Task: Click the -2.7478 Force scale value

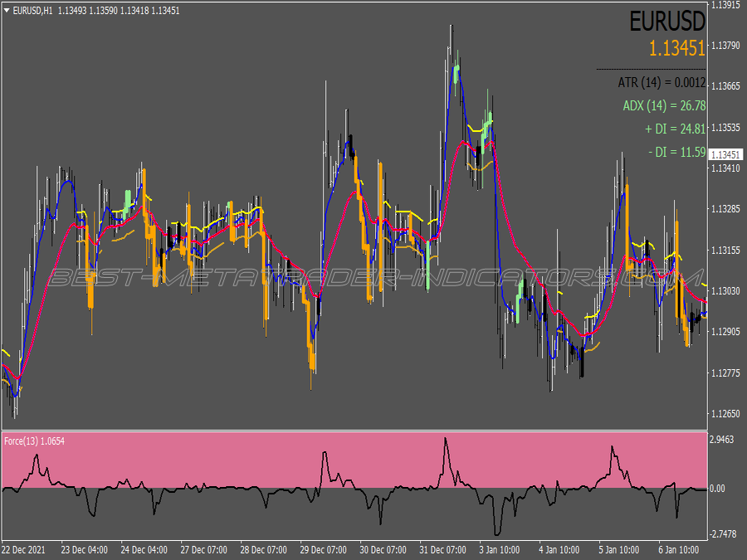Action: pyautogui.click(x=723, y=533)
